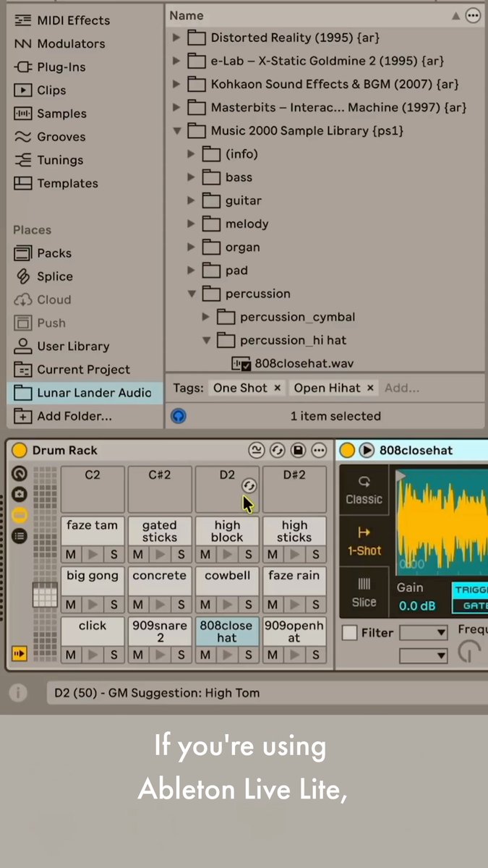Image resolution: width=488 pixels, height=868 pixels.
Task: Click the Add tag input field
Action: pos(402,388)
